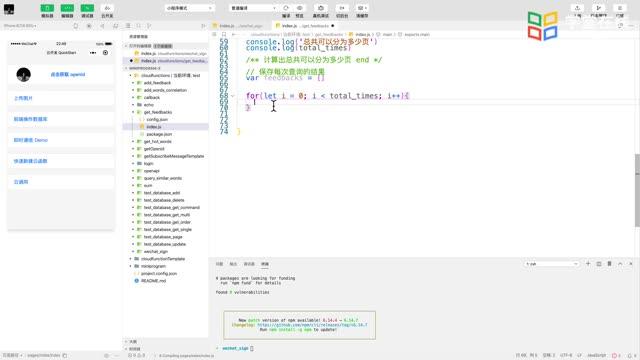
Task: Open the iPhone device model dropdown
Action: [x=20, y=26]
